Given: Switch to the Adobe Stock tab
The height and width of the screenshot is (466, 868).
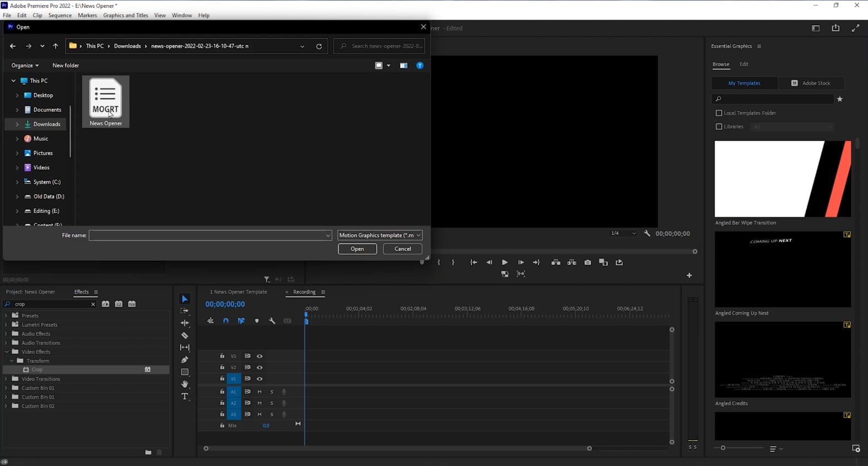Looking at the screenshot, I should (x=811, y=83).
